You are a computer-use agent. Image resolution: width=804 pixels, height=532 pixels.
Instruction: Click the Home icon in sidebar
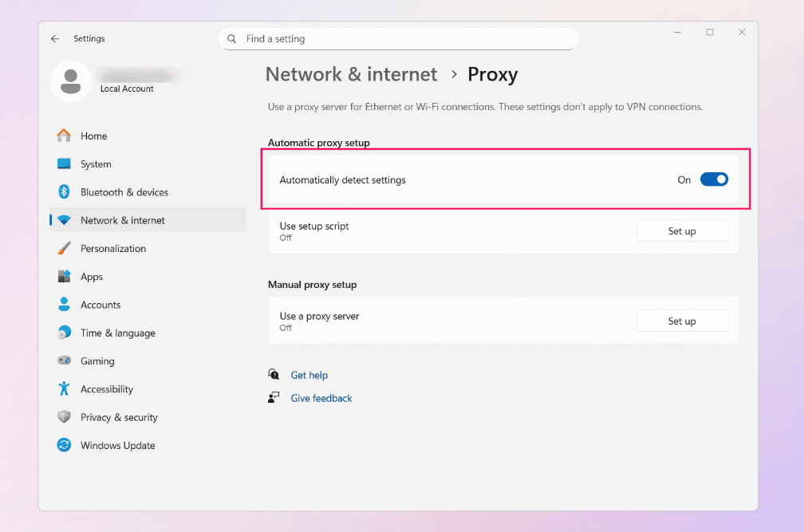pos(64,136)
